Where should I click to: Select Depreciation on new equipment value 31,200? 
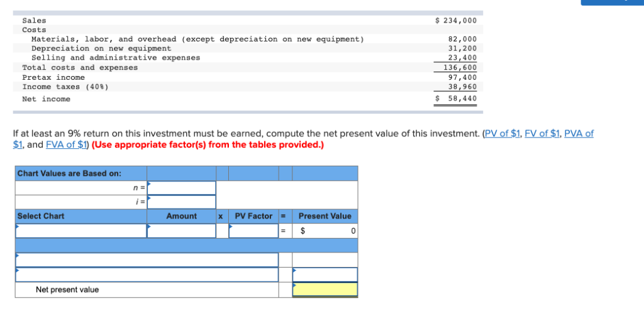tap(462, 48)
